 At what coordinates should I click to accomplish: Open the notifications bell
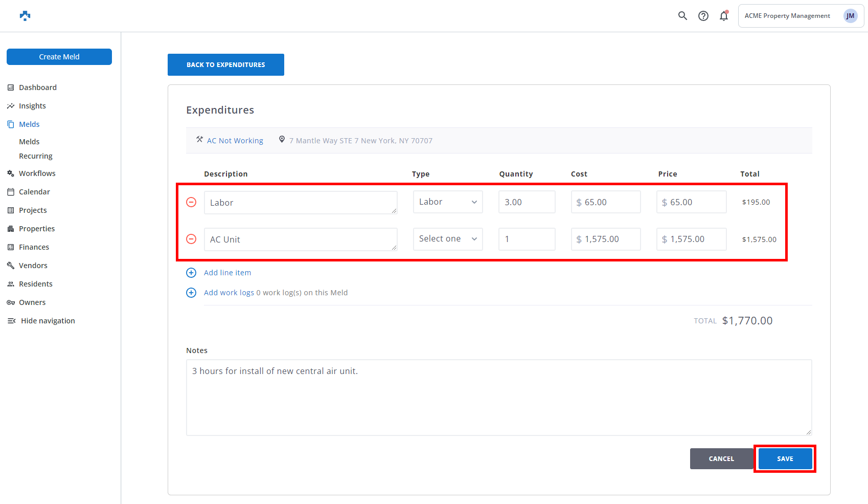pyautogui.click(x=724, y=16)
